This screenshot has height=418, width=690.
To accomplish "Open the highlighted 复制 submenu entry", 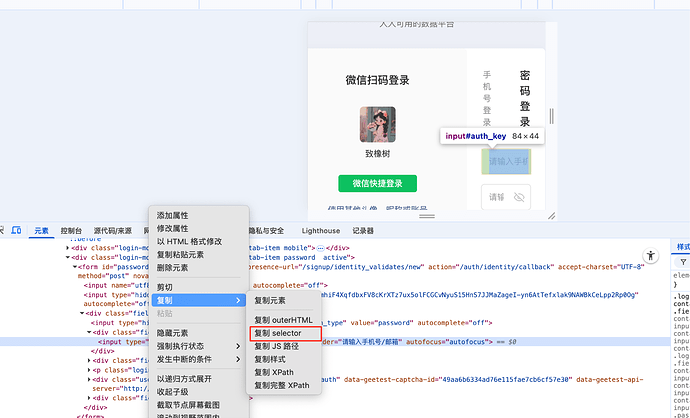I will (x=199, y=301).
